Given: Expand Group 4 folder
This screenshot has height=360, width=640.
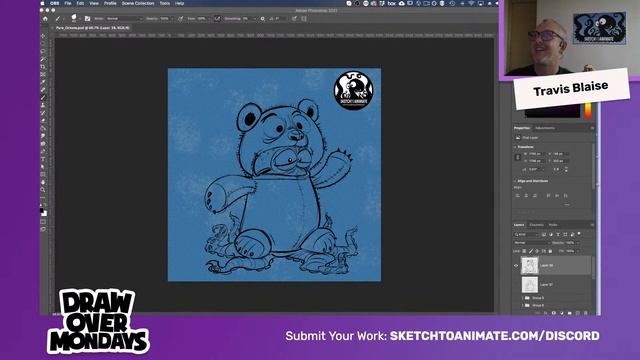Looking at the screenshot, I should coord(523,305).
